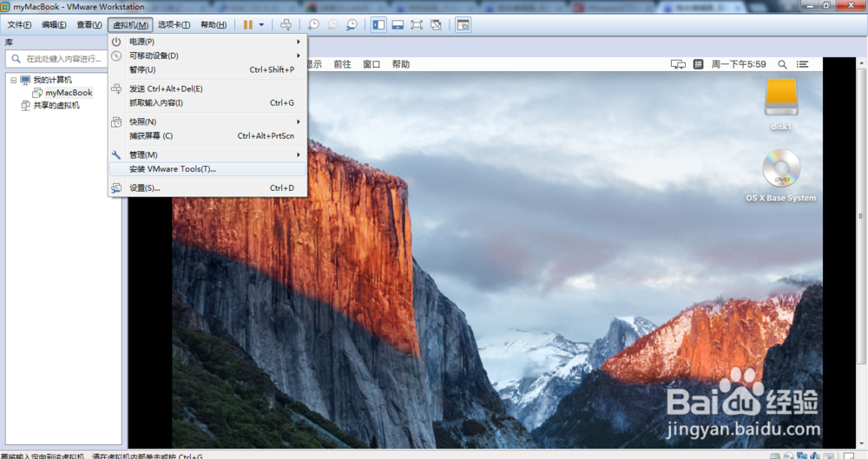Open the 选项卡(T) menu
The height and width of the screenshot is (459, 868).
click(x=174, y=25)
